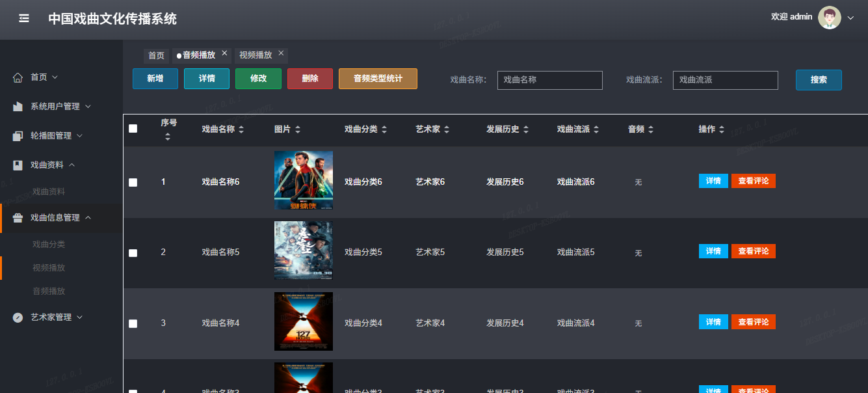Click the toolbar 详情 button

click(x=207, y=79)
